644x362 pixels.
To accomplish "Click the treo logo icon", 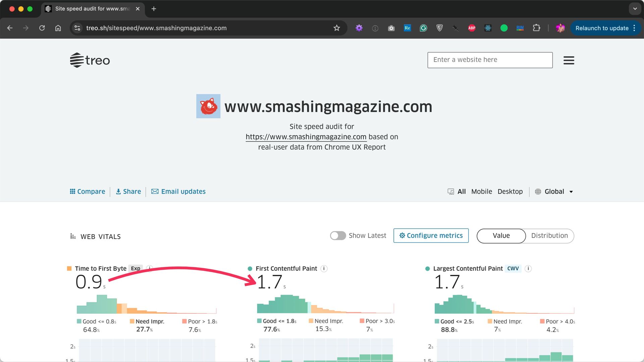I will click(77, 60).
